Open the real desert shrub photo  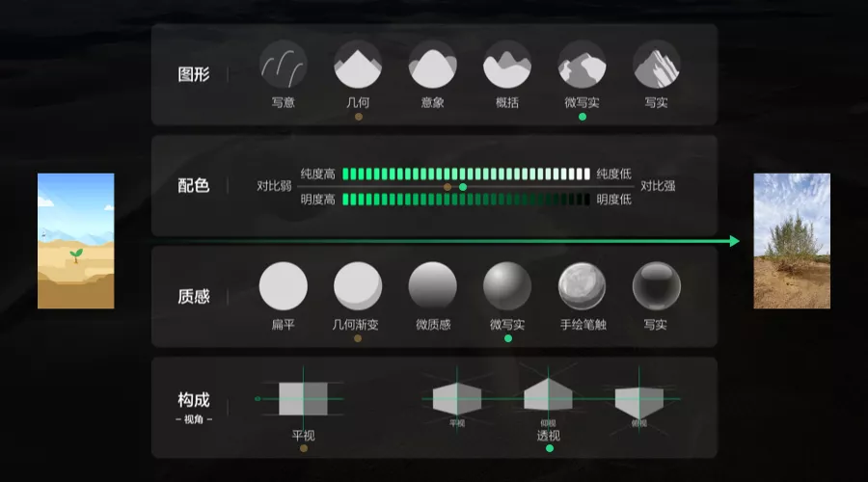point(792,241)
